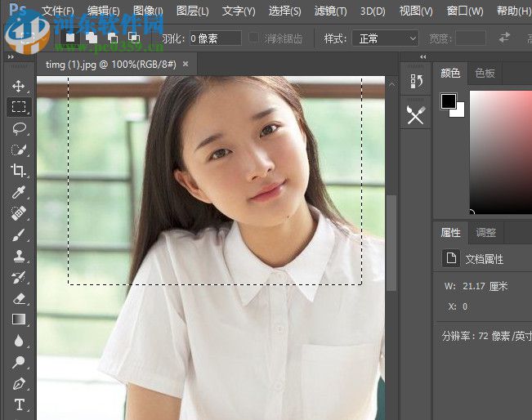This screenshot has width=532, height=420.
Task: Select the Horizontal Type tool
Action: pyautogui.click(x=19, y=405)
